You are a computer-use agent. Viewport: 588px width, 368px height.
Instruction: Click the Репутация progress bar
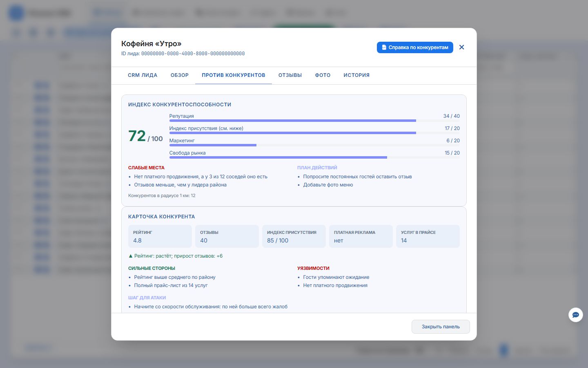click(x=314, y=121)
